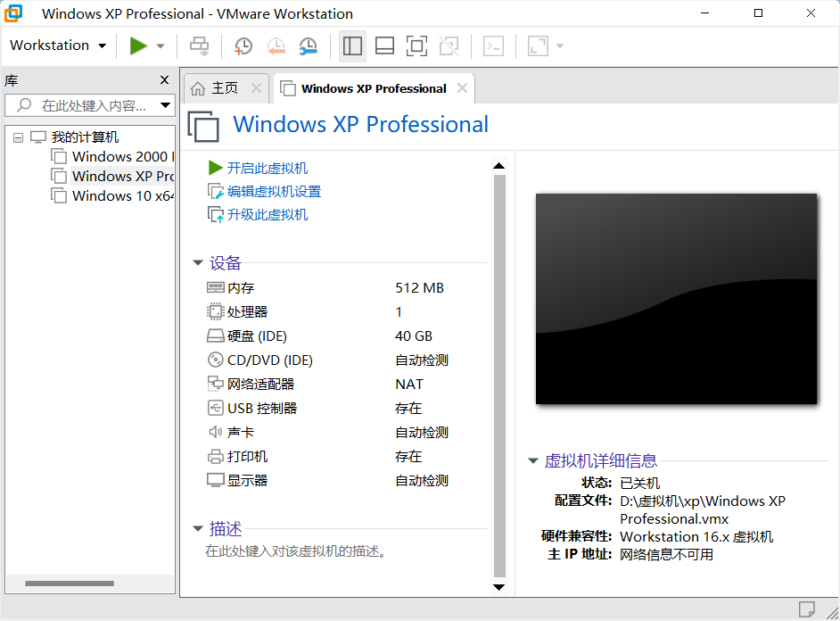
Task: Switch to the 主页 tab
Action: pyautogui.click(x=224, y=88)
